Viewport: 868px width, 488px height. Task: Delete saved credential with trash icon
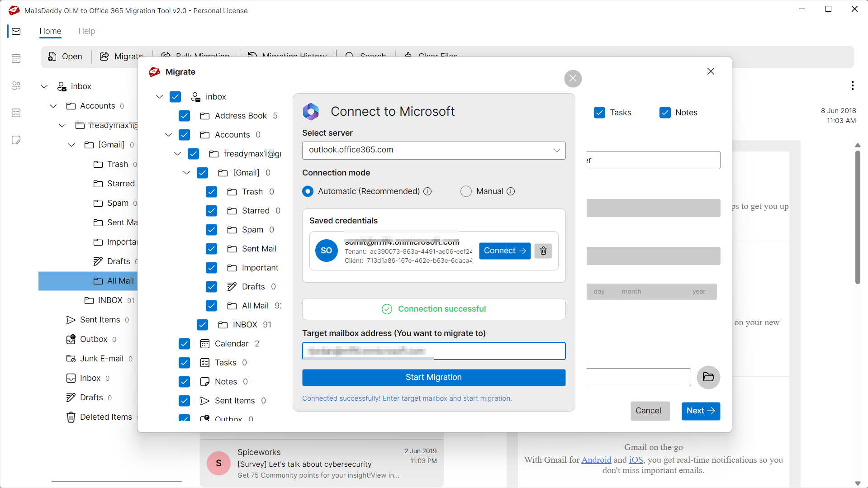(543, 251)
